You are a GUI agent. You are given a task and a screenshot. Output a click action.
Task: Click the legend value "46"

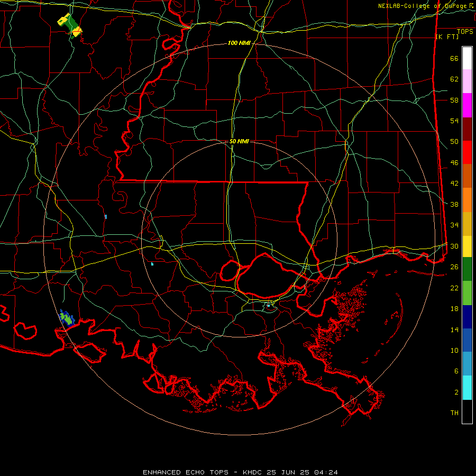click(x=454, y=163)
